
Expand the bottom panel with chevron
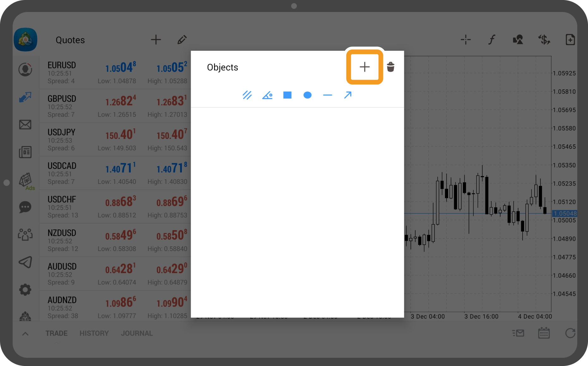click(x=25, y=333)
